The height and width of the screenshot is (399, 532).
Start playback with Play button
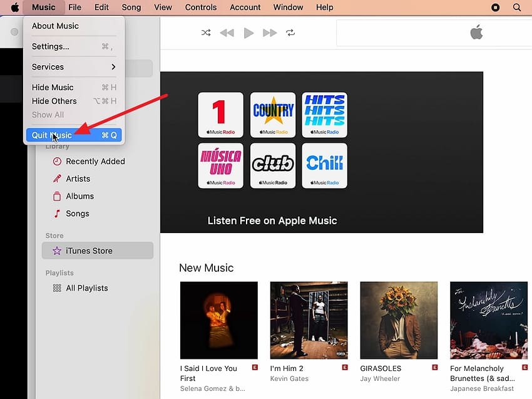pos(248,33)
